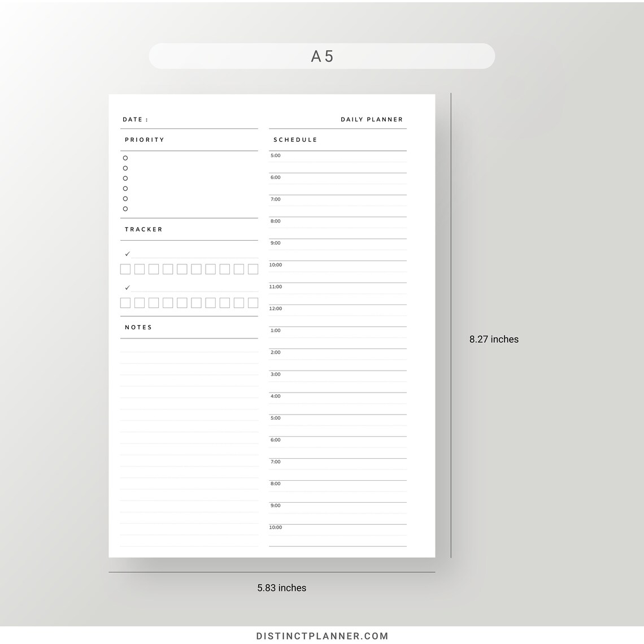Select the PRIORITY section heading
The width and height of the screenshot is (644, 644).
(145, 140)
